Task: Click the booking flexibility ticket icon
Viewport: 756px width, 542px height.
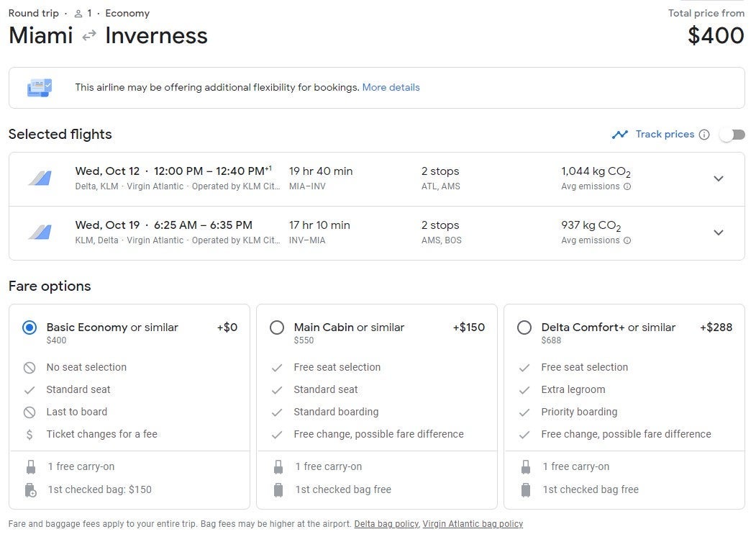Action: point(40,88)
